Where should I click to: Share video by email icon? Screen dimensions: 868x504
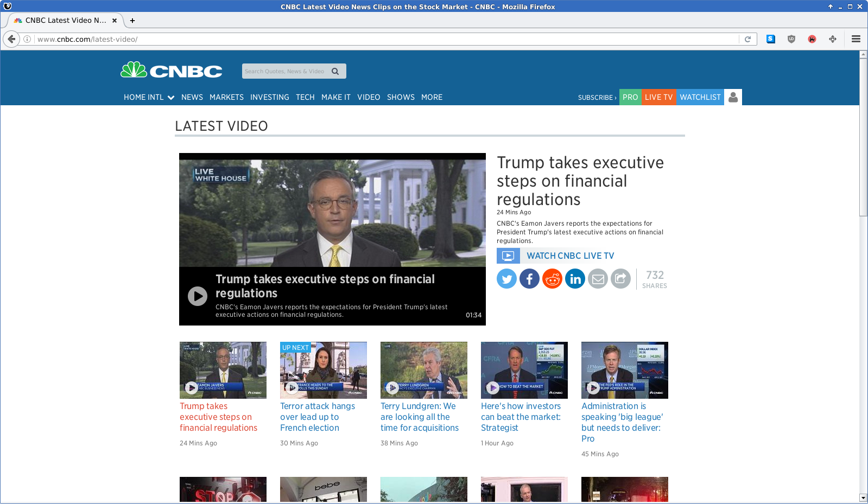click(x=598, y=279)
